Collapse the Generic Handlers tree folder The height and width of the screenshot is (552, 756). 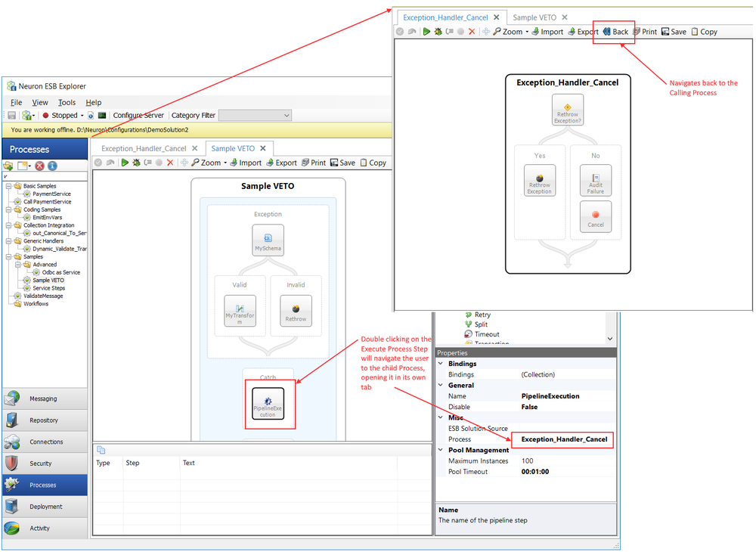point(8,241)
